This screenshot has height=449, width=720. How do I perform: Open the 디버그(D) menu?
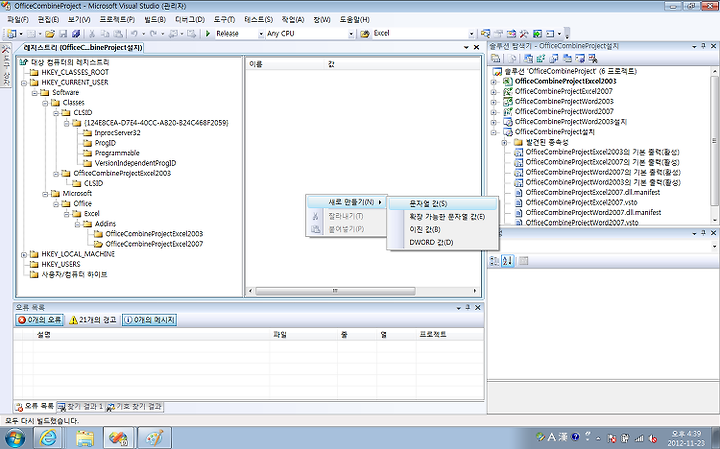190,20
